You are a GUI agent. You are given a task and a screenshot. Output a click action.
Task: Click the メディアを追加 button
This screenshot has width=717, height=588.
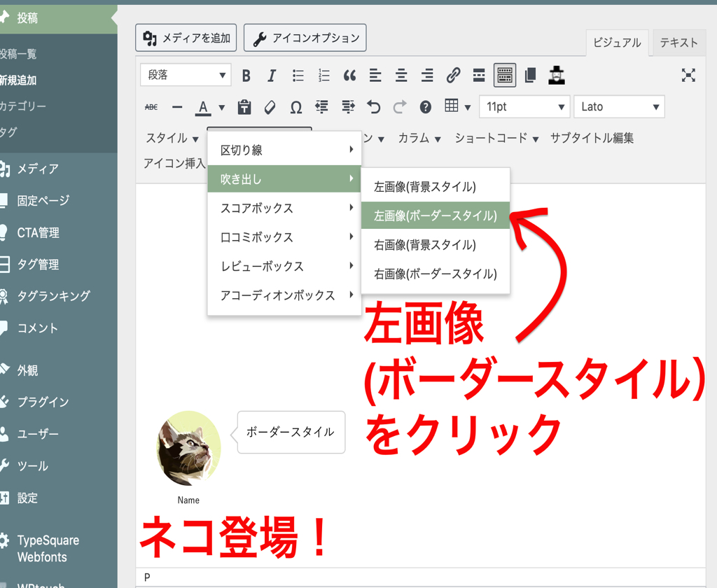pos(186,38)
